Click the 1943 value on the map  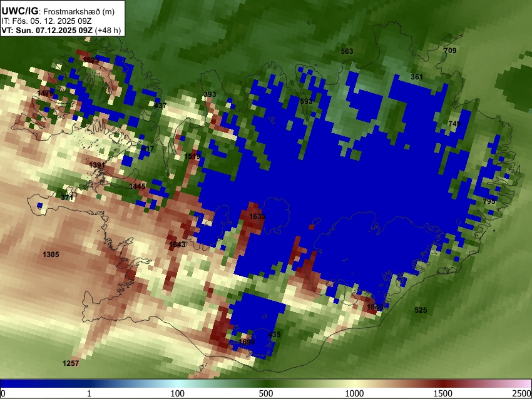375,307
